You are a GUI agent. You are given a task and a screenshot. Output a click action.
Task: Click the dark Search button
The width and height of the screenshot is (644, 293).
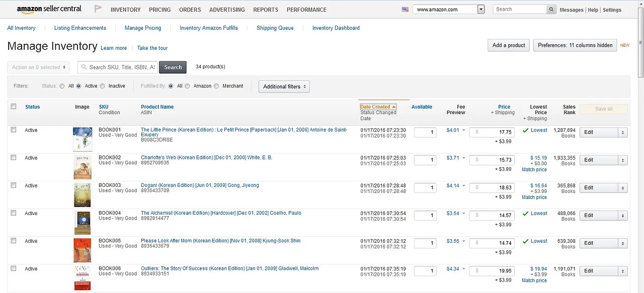click(173, 67)
